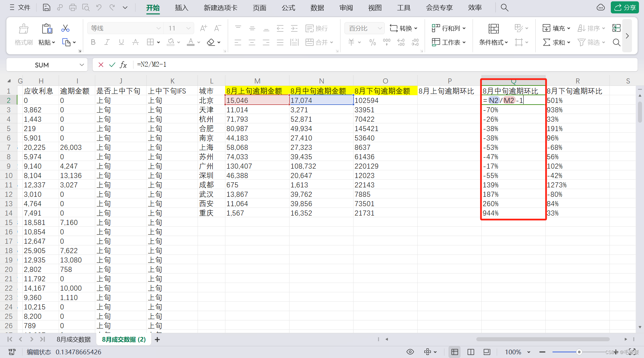Toggle Italic formatting

(107, 42)
